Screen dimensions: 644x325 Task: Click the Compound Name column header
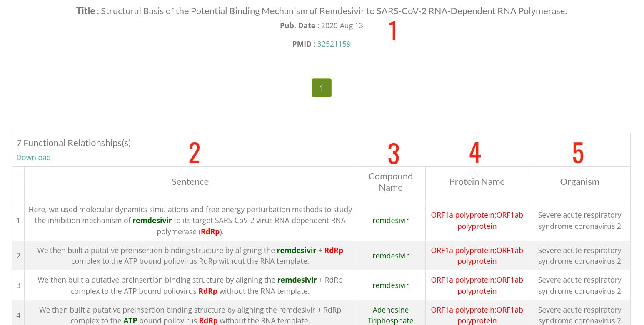point(391,182)
